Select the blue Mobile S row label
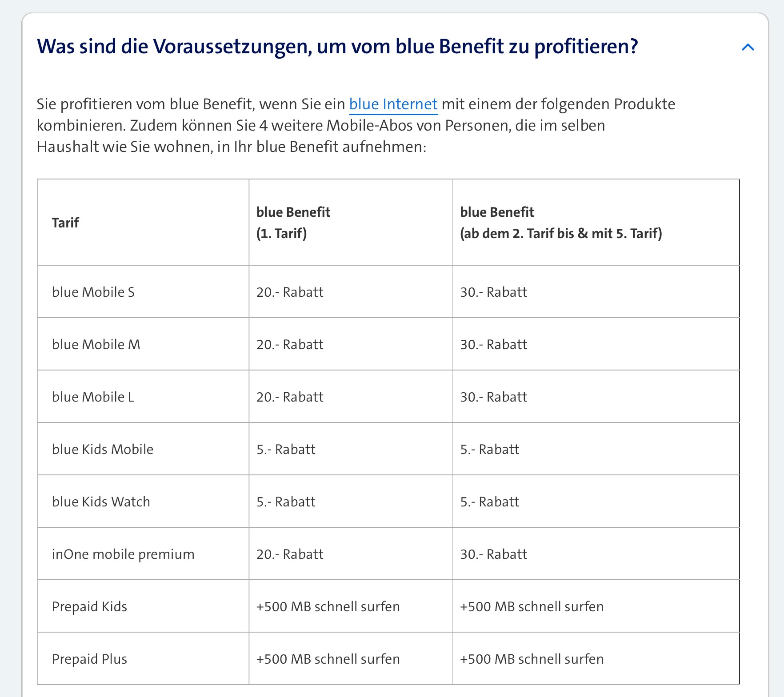 pos(93,292)
